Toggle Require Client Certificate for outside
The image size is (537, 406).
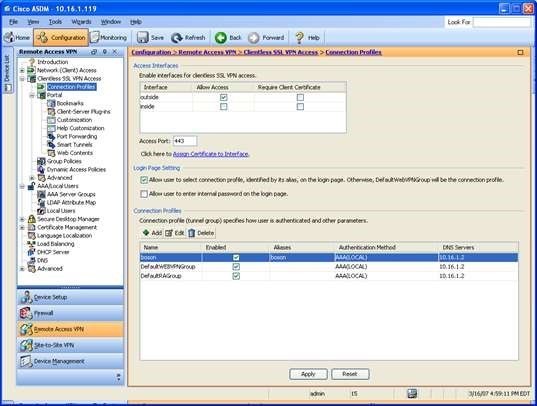pos(300,97)
